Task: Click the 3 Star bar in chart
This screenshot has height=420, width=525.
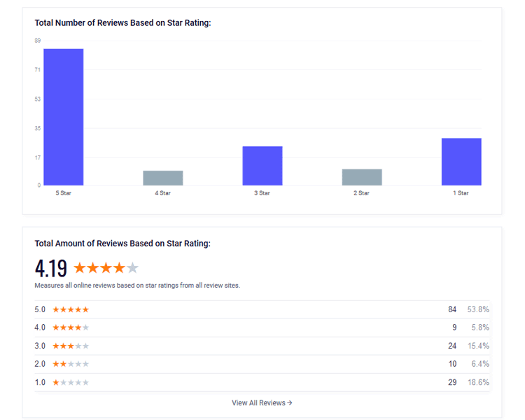Action: coord(262,166)
